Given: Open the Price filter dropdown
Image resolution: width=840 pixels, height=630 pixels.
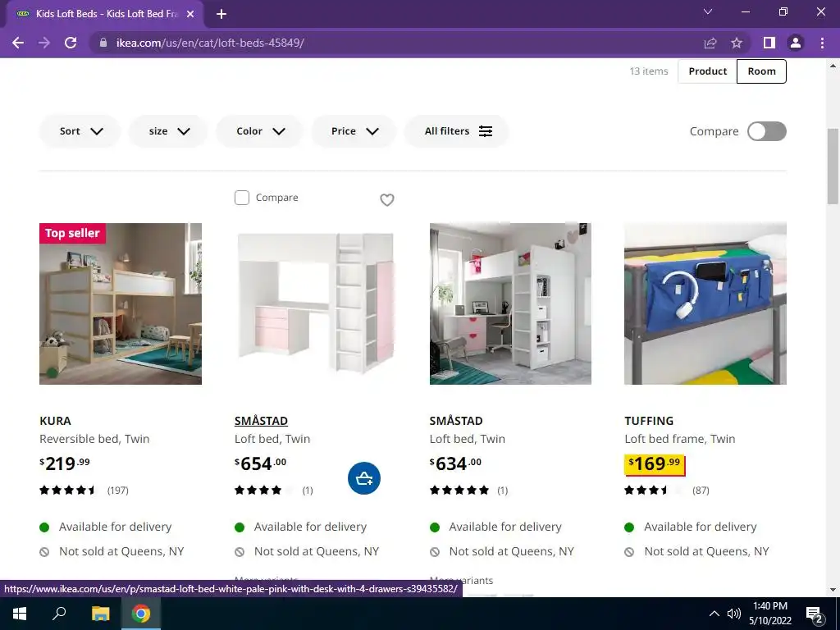Looking at the screenshot, I should 354,131.
